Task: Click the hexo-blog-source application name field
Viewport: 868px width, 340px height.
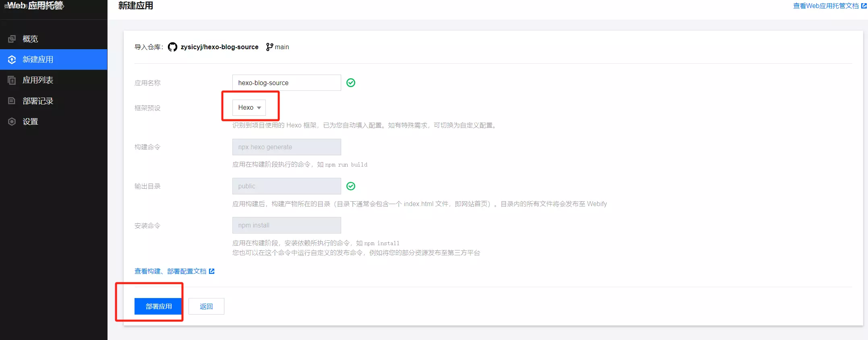Action: (286, 83)
